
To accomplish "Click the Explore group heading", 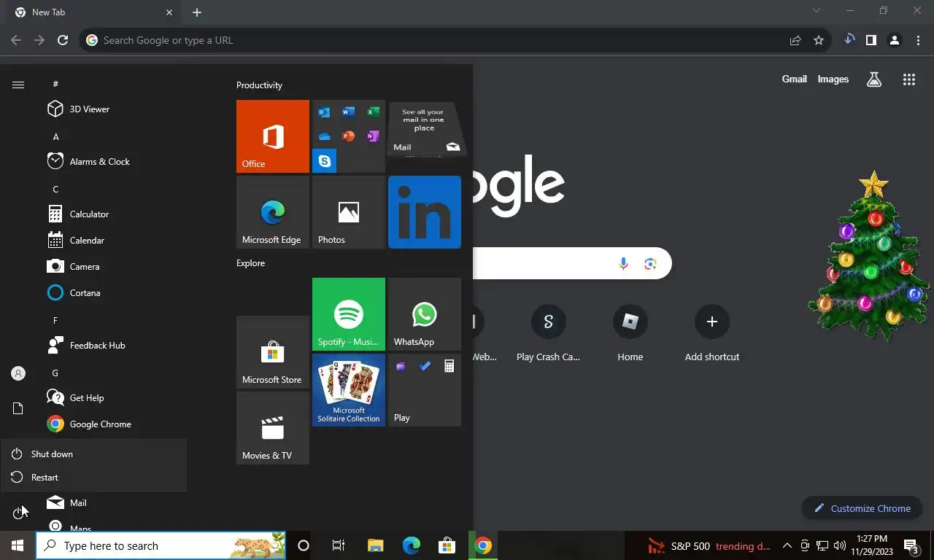I will click(250, 263).
